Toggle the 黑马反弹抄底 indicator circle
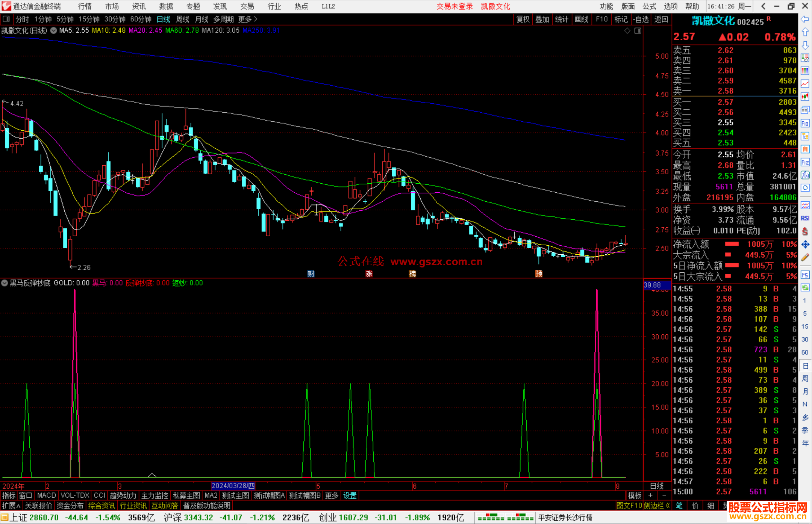 [5, 283]
